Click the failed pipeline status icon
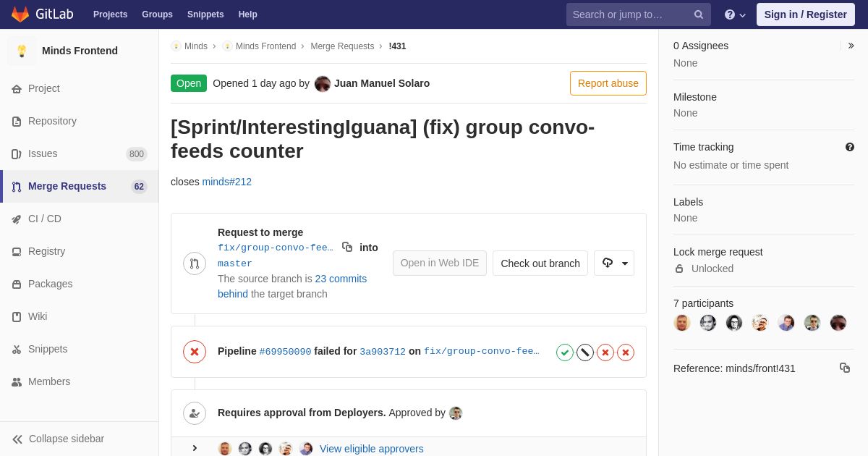The image size is (868, 456). (x=195, y=352)
